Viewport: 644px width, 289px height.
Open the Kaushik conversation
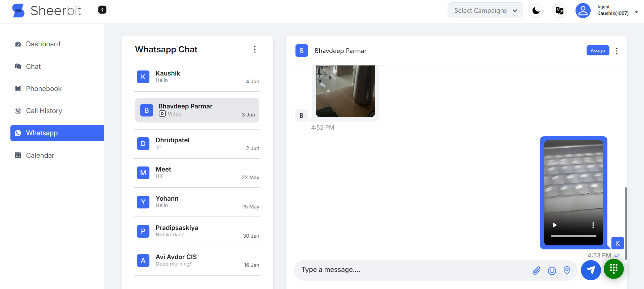197,77
